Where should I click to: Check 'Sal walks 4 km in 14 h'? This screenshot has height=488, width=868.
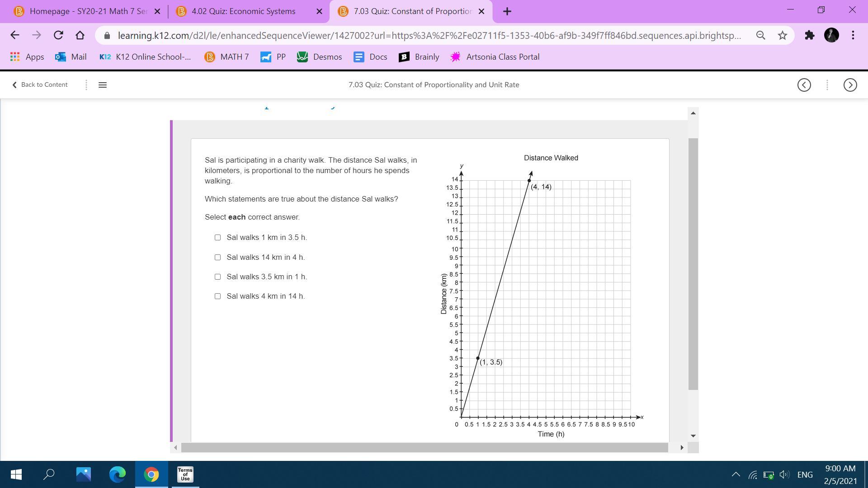coord(217,296)
